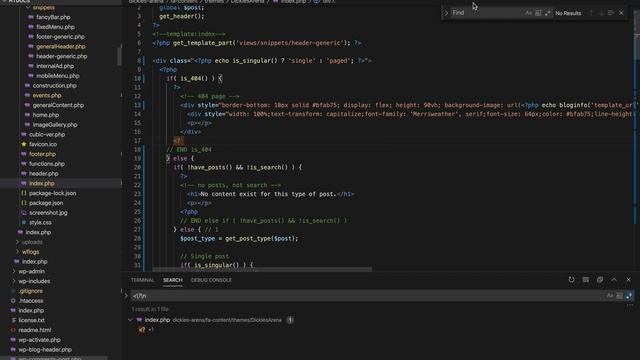Open construction.php file
This screenshot has height=360, width=640.
click(x=54, y=86)
